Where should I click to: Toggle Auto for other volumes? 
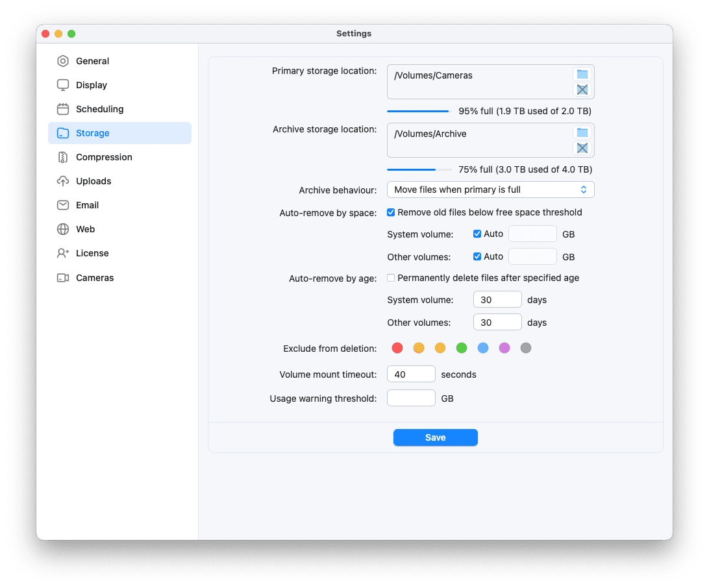477,256
